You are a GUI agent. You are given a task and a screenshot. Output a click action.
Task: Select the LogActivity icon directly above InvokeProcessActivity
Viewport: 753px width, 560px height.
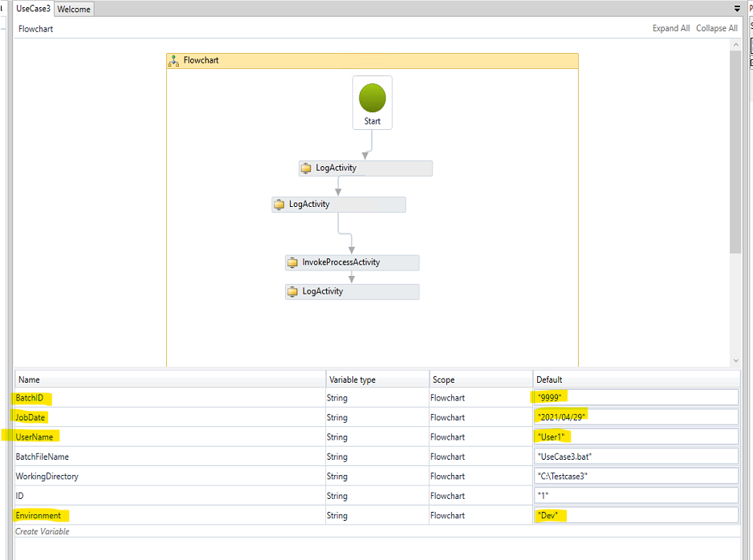(x=279, y=205)
